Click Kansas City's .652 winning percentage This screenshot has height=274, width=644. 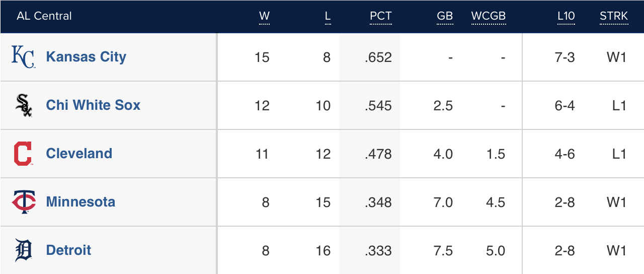point(378,57)
